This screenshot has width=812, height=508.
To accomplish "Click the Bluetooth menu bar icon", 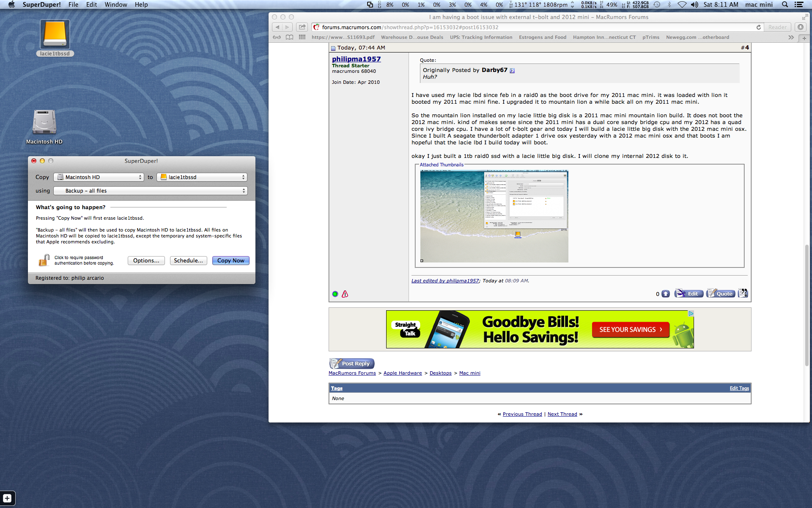I will (669, 5).
